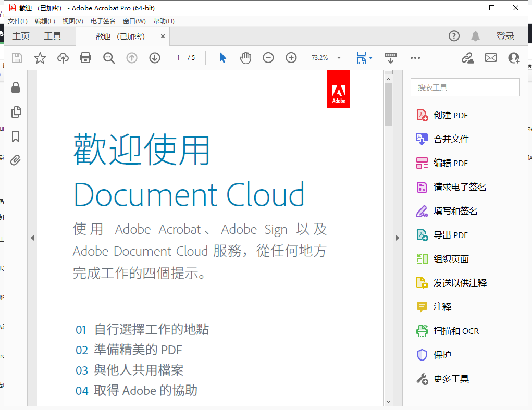This screenshot has height=410, width=532.
Task: Go to the next page arrow
Action: point(155,58)
